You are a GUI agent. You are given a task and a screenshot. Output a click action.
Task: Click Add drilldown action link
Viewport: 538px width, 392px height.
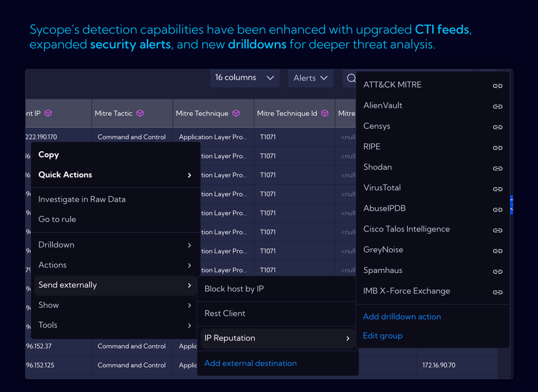click(x=402, y=317)
